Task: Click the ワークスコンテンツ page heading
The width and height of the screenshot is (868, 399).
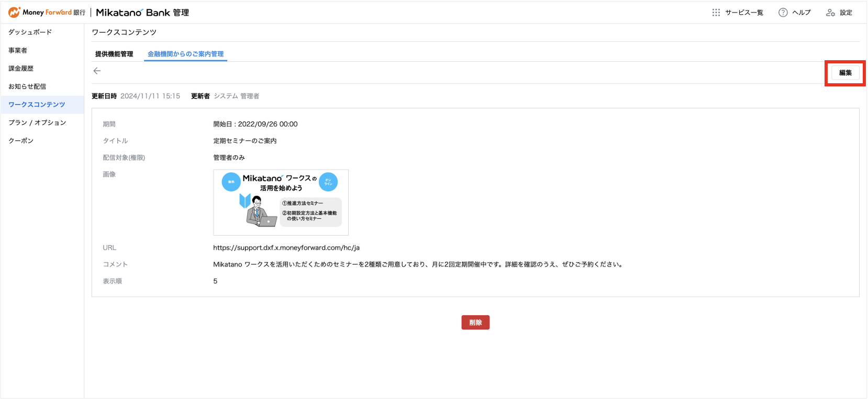Action: pyautogui.click(x=124, y=32)
